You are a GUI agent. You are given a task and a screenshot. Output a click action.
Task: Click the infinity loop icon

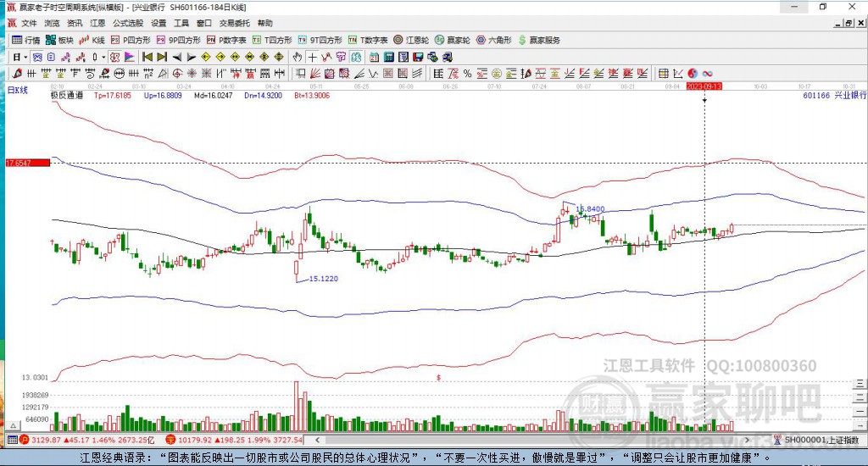click(708, 73)
